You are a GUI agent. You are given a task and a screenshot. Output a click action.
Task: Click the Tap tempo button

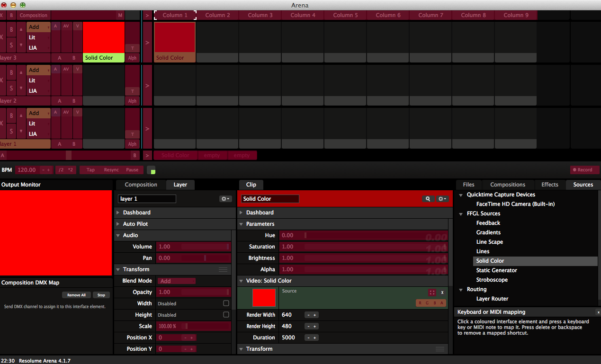pyautogui.click(x=90, y=170)
